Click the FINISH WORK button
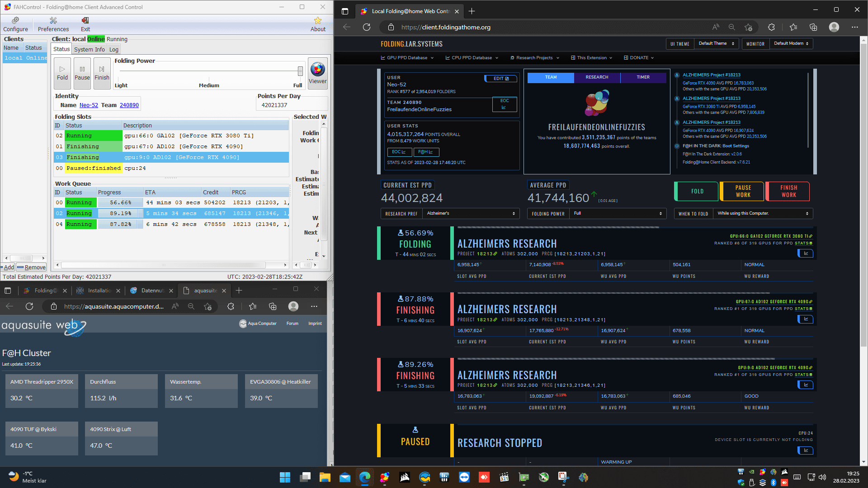Viewport: 868px width, 488px height. (x=788, y=191)
